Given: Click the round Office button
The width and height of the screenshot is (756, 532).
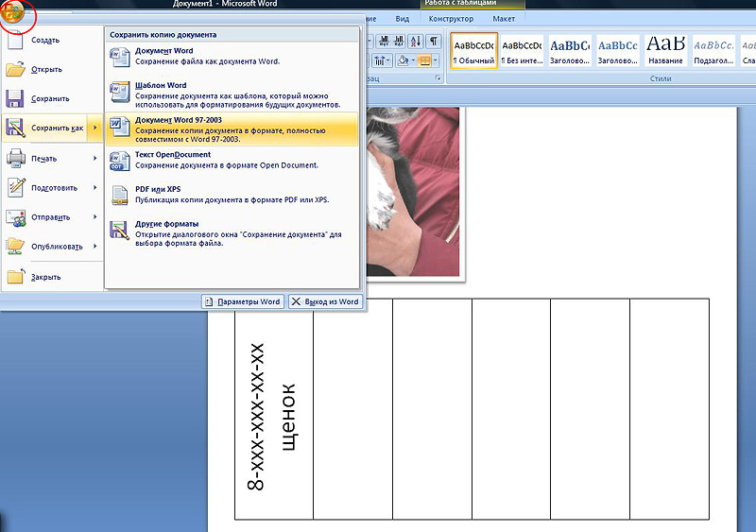Looking at the screenshot, I should 13,13.
